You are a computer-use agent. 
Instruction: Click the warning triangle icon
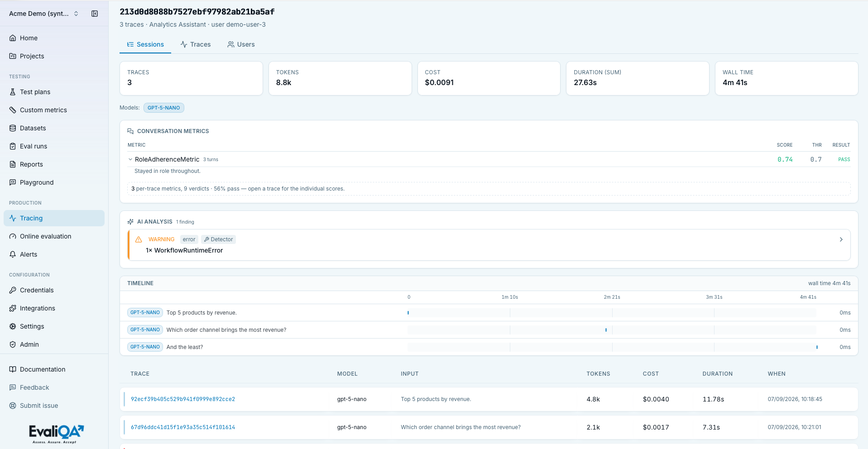click(139, 239)
